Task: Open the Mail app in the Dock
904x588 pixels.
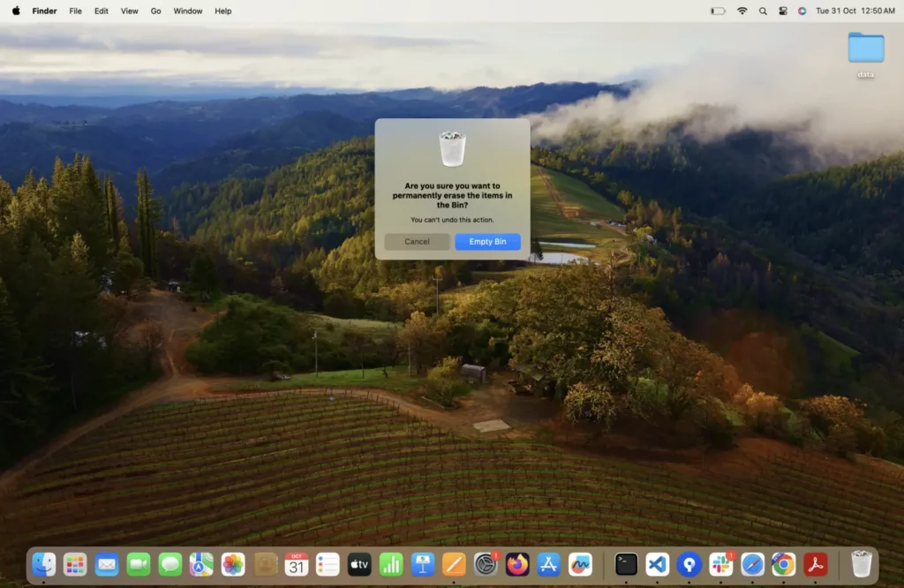Action: coord(107,564)
